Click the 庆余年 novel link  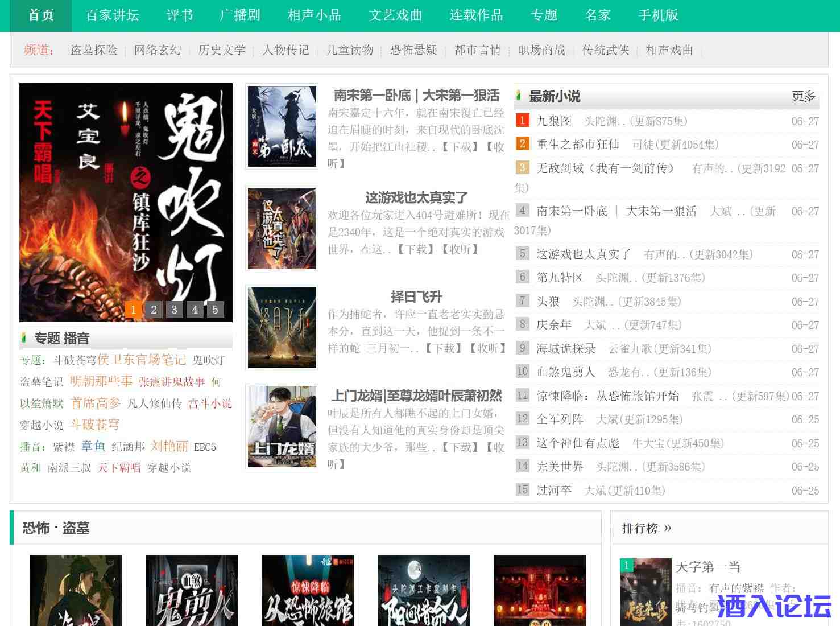(554, 325)
